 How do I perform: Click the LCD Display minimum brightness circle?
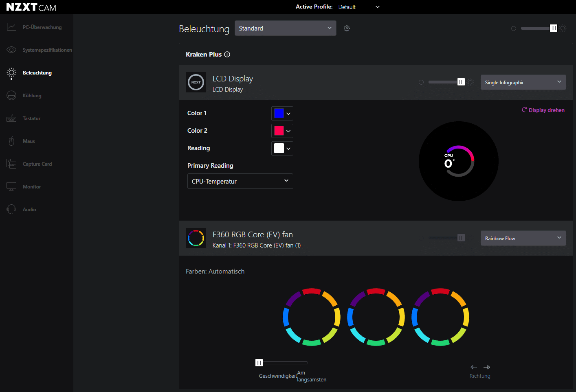[x=421, y=82]
